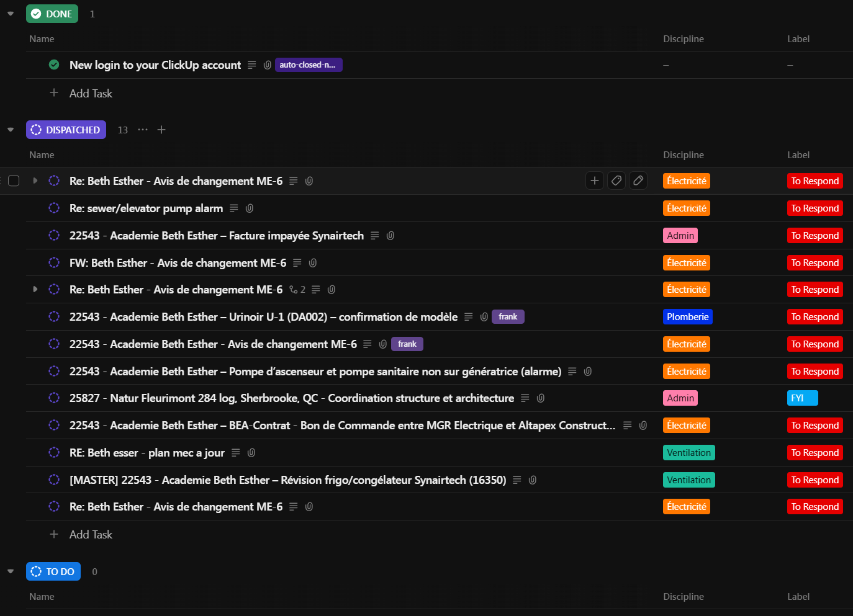Click the FYI label on Natur Fleurimont task
The height and width of the screenshot is (616, 853).
(x=801, y=398)
